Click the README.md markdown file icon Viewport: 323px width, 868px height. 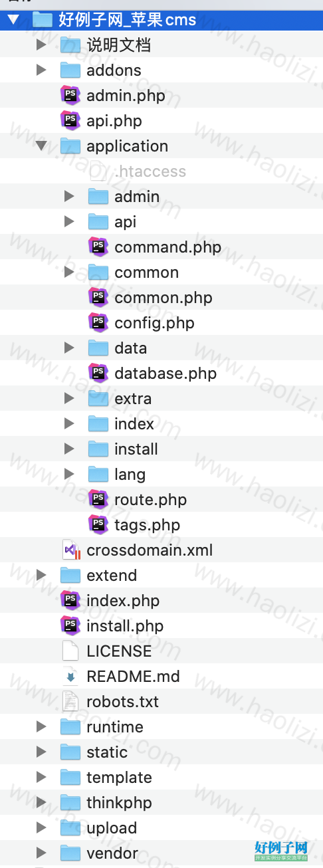pyautogui.click(x=70, y=677)
